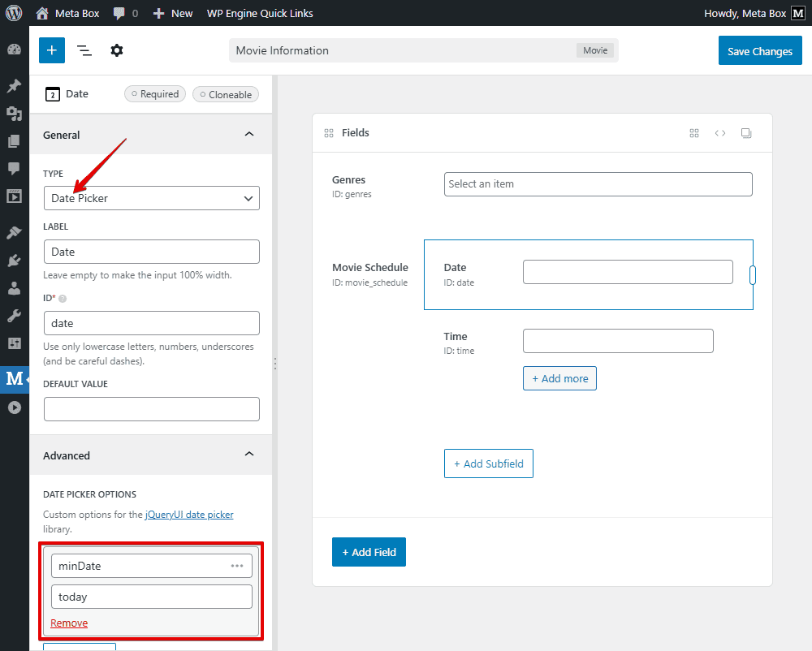This screenshot has height=651, width=812.
Task: Click the Save Changes button
Action: click(759, 51)
